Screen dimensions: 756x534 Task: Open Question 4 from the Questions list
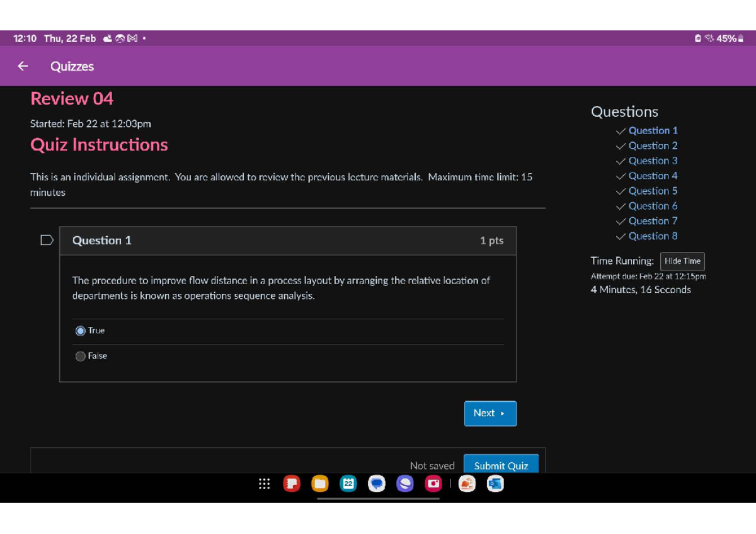click(653, 176)
